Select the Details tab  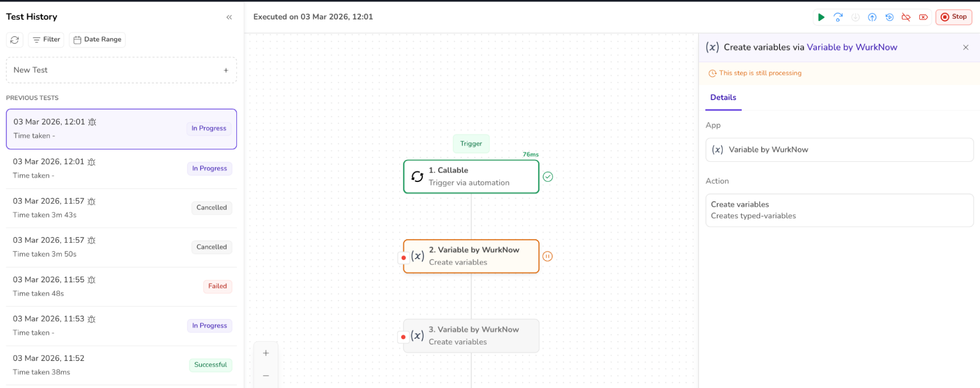(x=723, y=98)
